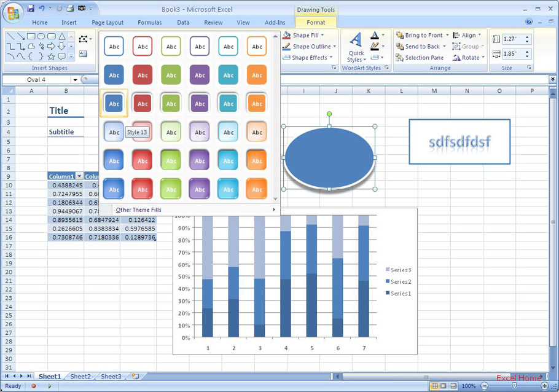Click the Selection Pane button
The image size is (559, 392).
(x=420, y=58)
